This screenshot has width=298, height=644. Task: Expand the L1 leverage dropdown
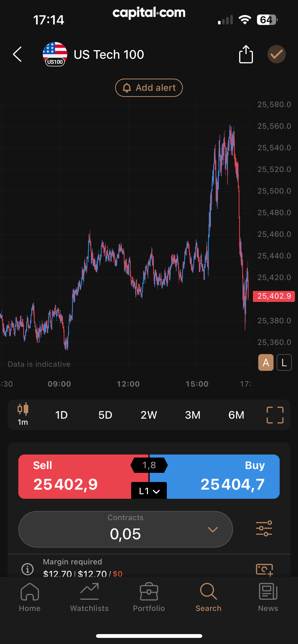(x=149, y=491)
